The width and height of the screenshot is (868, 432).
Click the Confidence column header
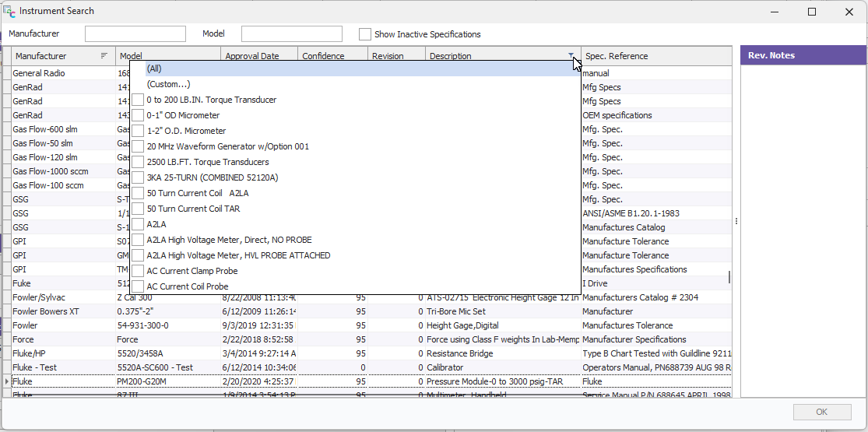(x=323, y=56)
